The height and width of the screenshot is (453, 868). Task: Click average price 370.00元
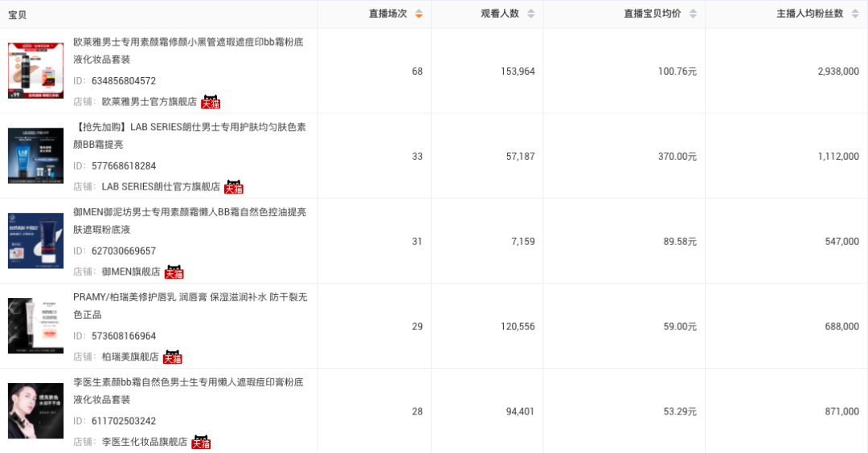tap(677, 157)
